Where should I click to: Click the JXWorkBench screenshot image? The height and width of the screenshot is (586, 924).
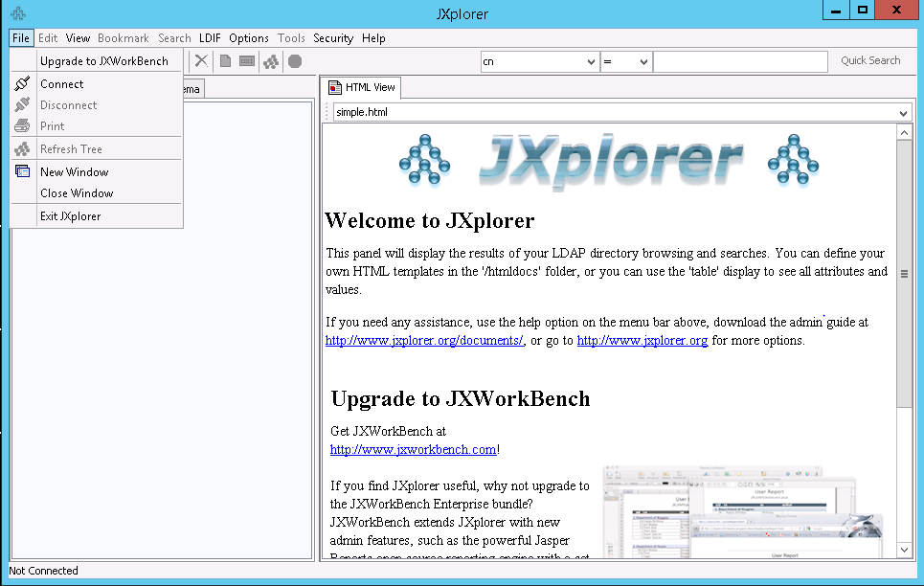(742, 511)
